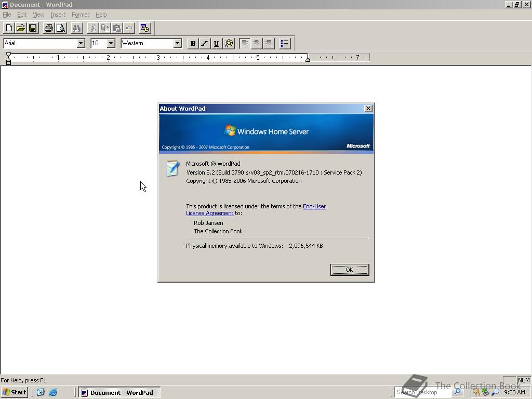
Task: Open Print Preview from the toolbar
Action: [x=61, y=28]
